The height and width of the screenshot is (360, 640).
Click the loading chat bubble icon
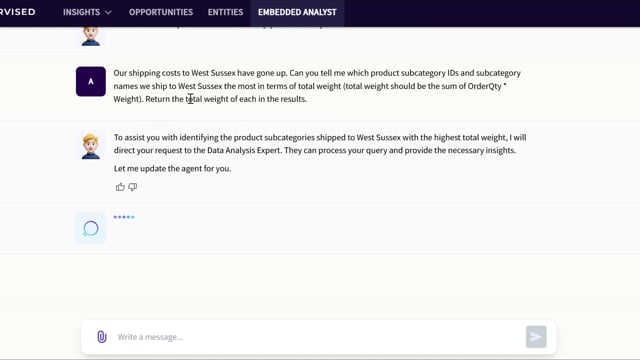click(x=91, y=228)
